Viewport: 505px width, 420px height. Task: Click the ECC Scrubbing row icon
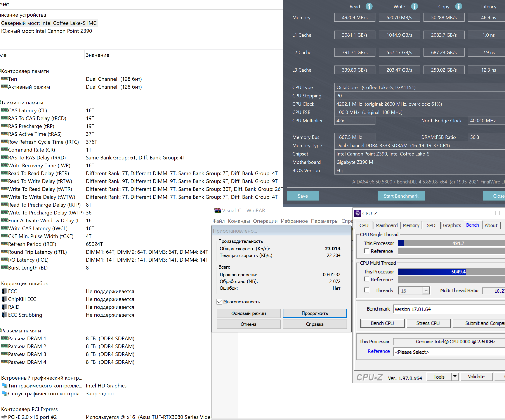coord(4,315)
